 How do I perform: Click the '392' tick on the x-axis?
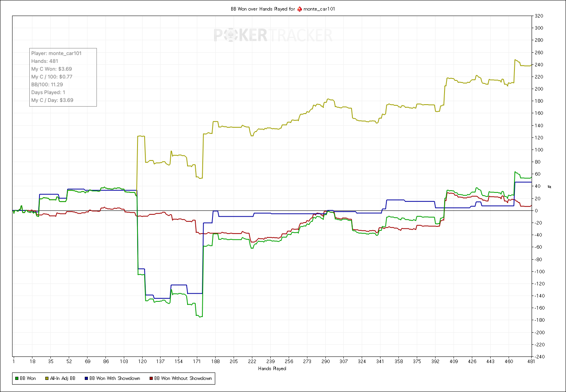click(x=436, y=362)
